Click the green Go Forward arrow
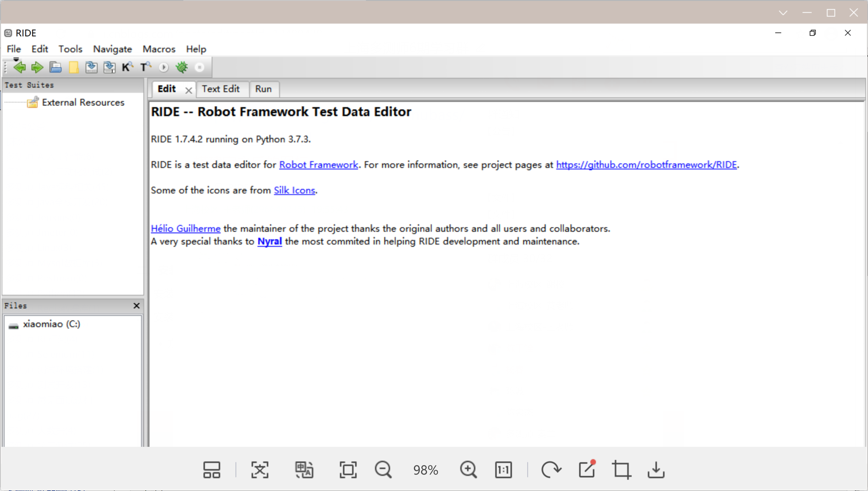868x491 pixels. 37,67
